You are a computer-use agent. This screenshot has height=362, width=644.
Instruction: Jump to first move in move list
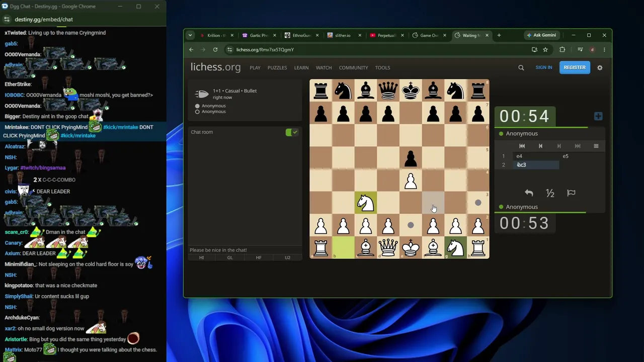coord(522,146)
